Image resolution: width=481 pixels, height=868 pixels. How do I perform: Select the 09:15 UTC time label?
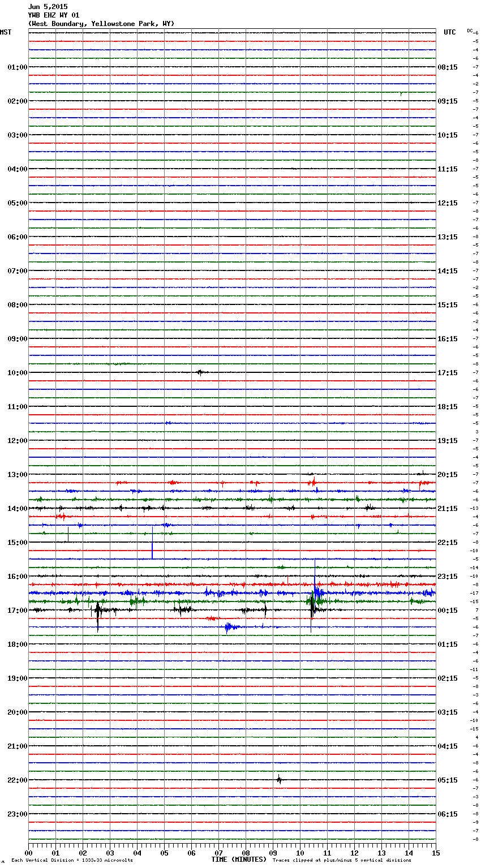click(x=448, y=101)
